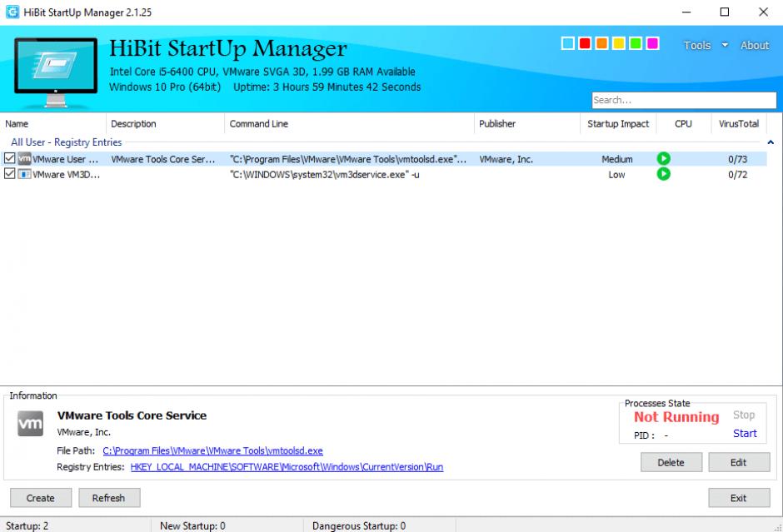Click the Edit button
Viewport: 783px width, 532px height.
pyautogui.click(x=739, y=463)
